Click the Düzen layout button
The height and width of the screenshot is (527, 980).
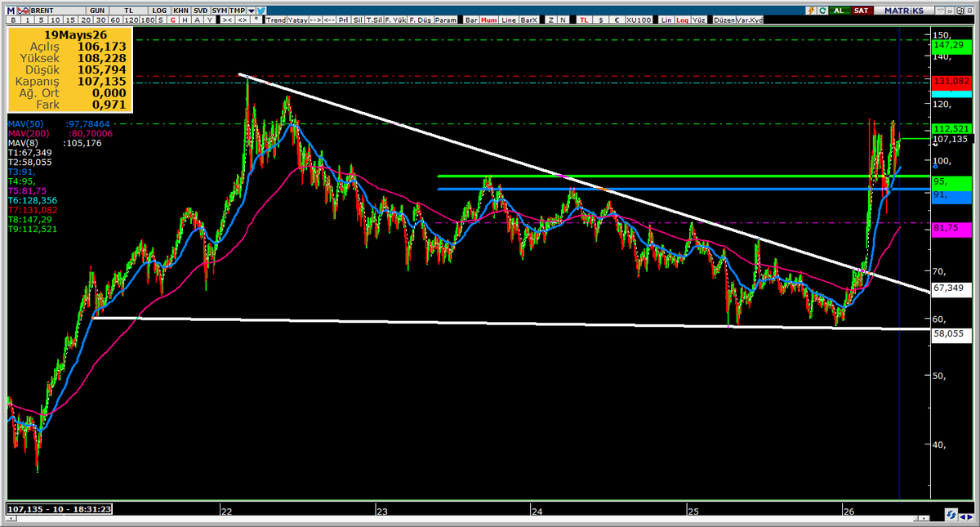724,20
